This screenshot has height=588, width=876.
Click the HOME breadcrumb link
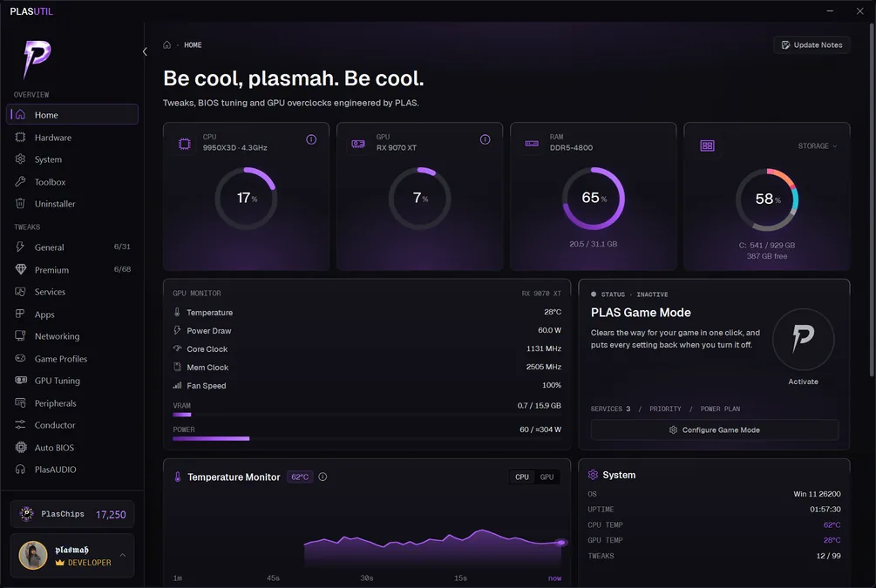click(x=193, y=44)
